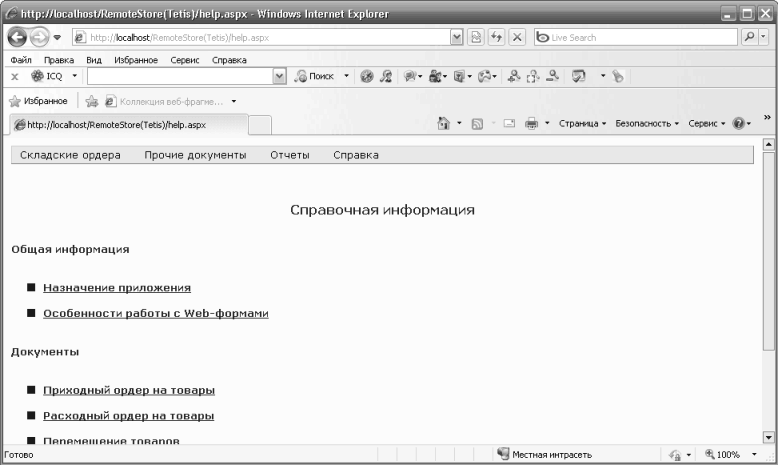Open Коллекция веб-фрагментов favorites link
The height and width of the screenshot is (465, 778).
coord(164,101)
